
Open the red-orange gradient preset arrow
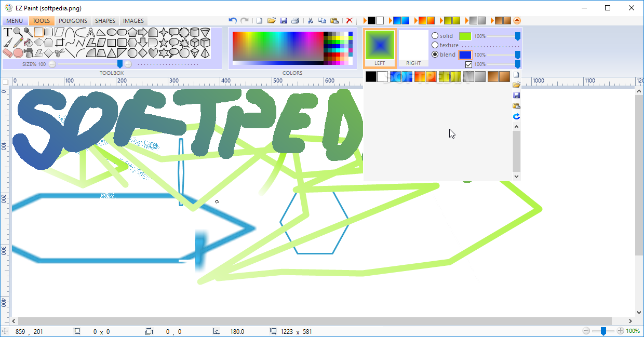coord(415,21)
